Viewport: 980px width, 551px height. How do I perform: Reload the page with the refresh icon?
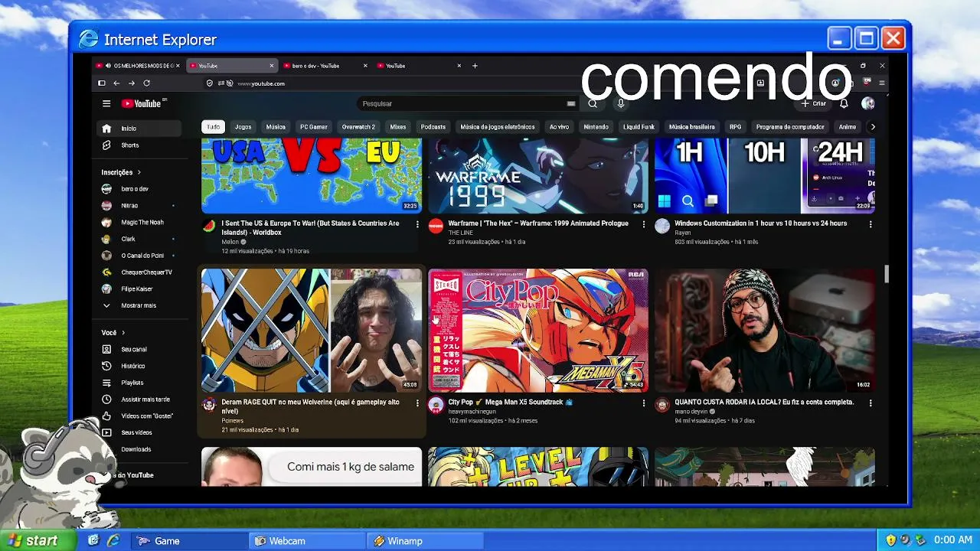pyautogui.click(x=147, y=83)
